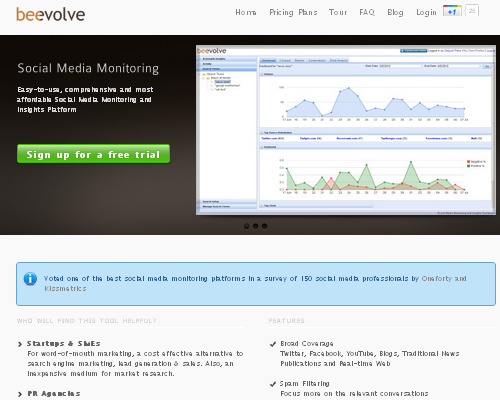Screen dimensions: 500x400
Task: Click the Spam Filtering checkmark icon
Action: coord(273,384)
